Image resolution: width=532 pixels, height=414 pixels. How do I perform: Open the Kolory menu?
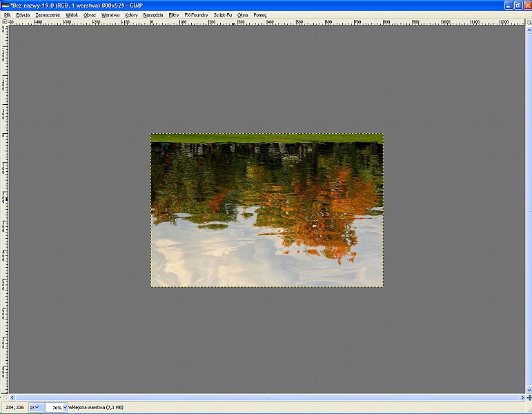(x=131, y=14)
